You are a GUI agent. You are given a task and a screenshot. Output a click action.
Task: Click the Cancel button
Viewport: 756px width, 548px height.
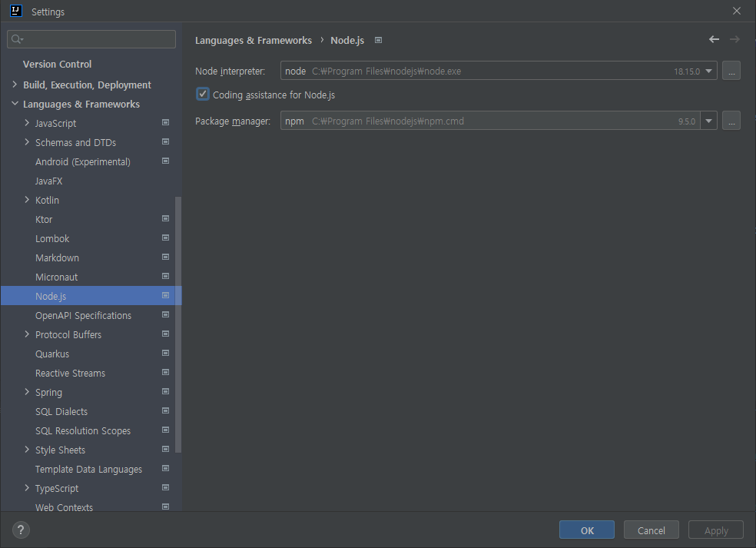point(652,530)
